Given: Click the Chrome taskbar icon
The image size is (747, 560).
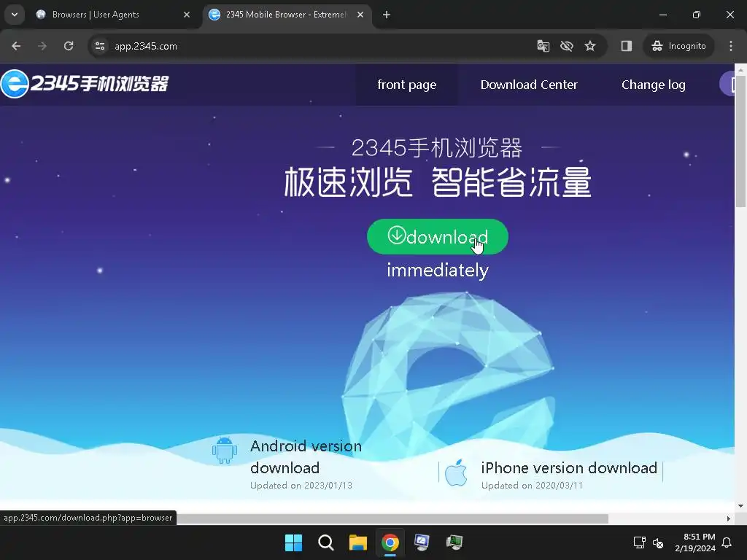Looking at the screenshot, I should (390, 542).
